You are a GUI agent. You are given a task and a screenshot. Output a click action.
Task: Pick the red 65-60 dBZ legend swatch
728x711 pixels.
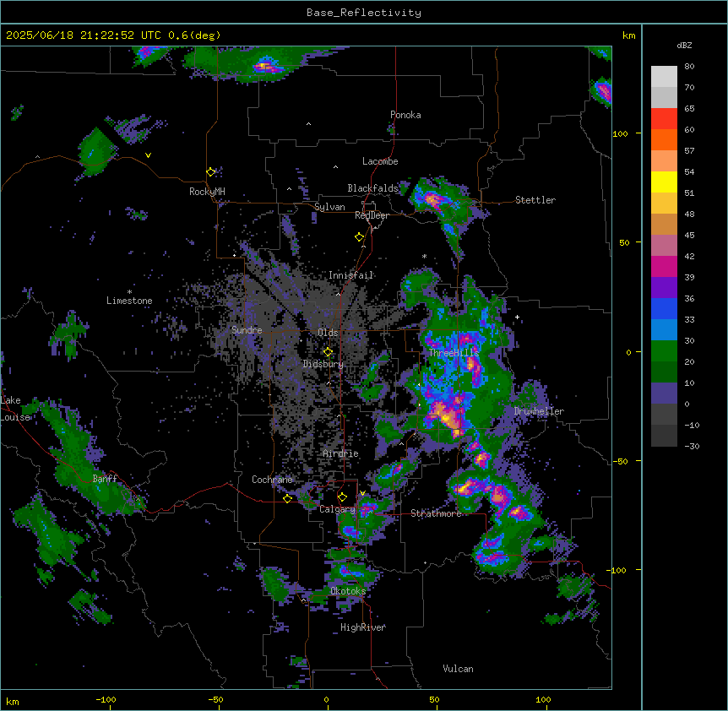664,118
